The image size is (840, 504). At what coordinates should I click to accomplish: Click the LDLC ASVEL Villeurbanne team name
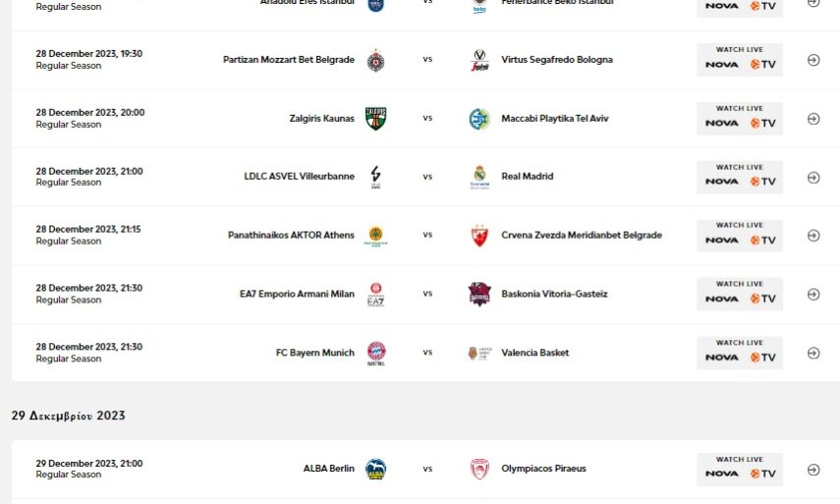299,177
